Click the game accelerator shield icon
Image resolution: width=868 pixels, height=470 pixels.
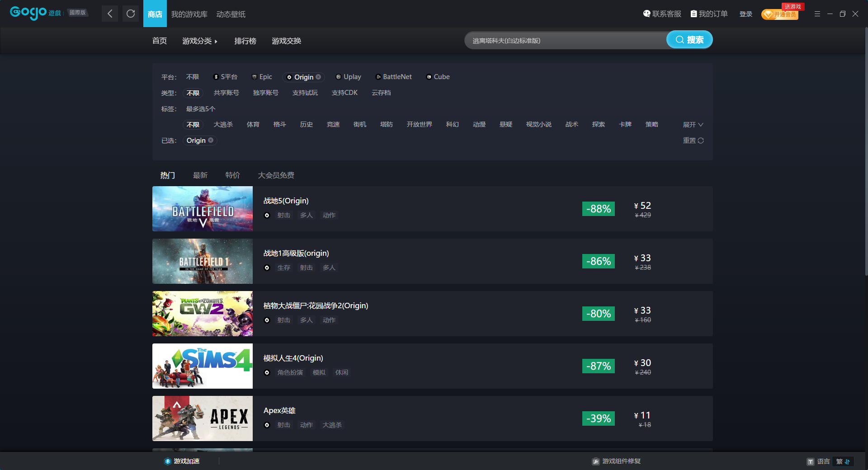pyautogui.click(x=168, y=461)
